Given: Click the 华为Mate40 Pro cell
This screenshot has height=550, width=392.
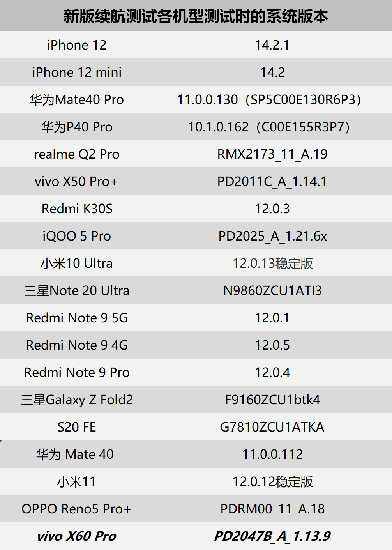Looking at the screenshot, I should (77, 99).
